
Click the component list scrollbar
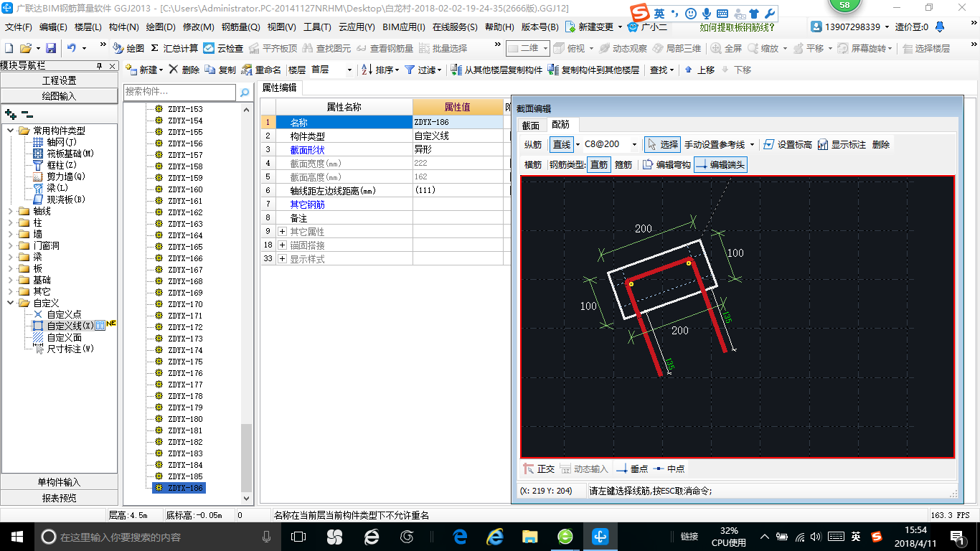point(247,458)
